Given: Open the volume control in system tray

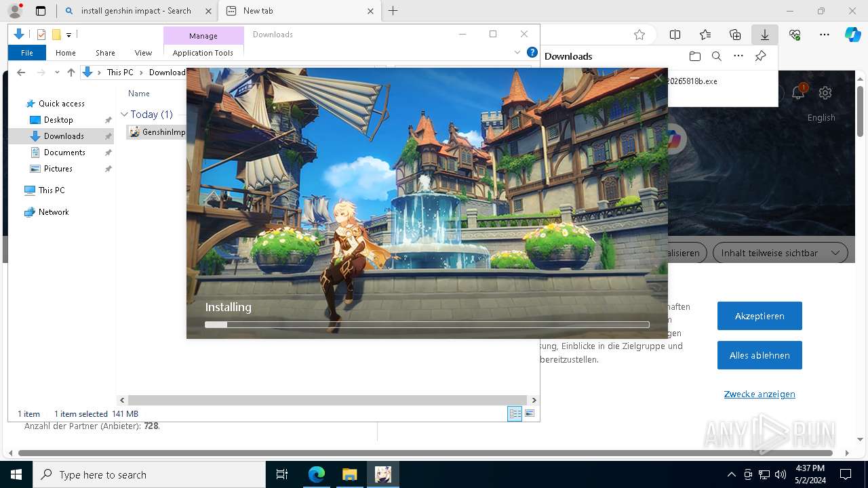Looking at the screenshot, I should coord(780,474).
